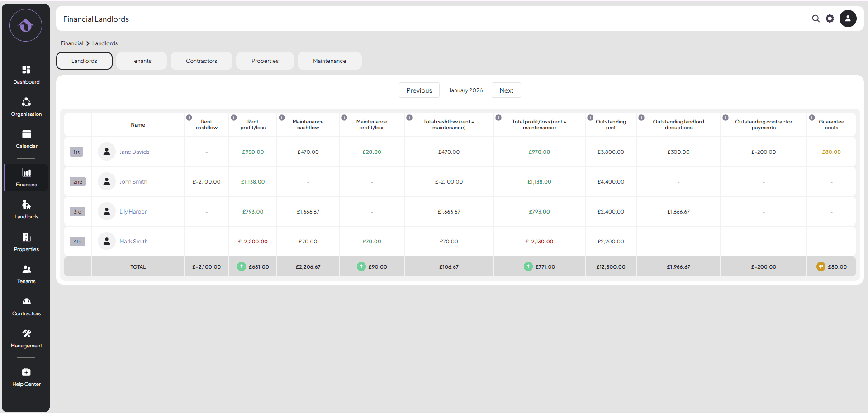Open settings via the gear icon
The image size is (868, 413).
(830, 19)
